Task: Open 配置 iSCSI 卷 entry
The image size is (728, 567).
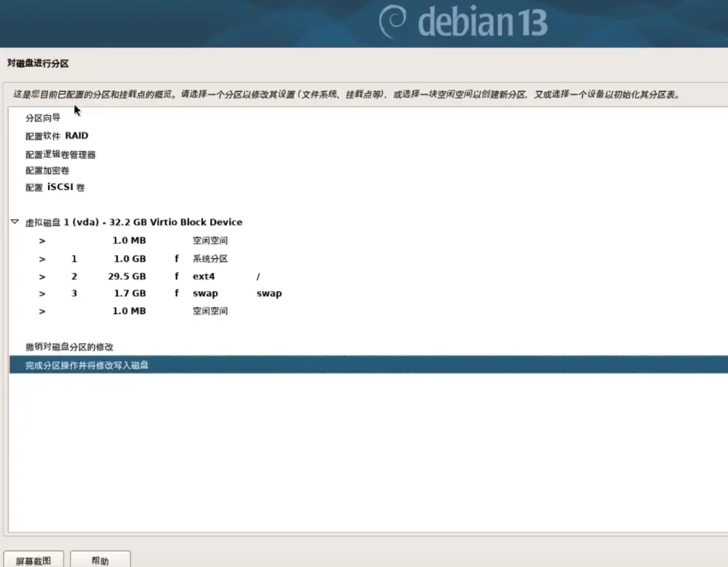Action: [55, 187]
